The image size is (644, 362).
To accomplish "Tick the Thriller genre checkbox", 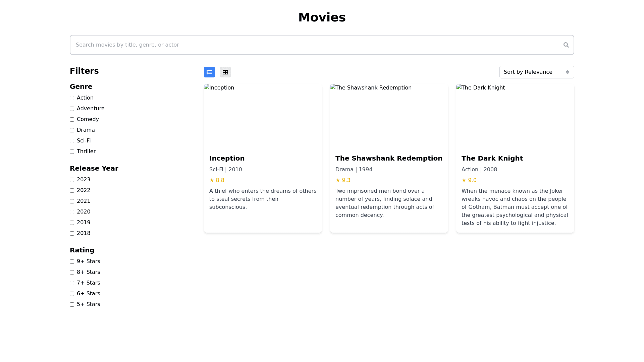I will click(x=72, y=152).
